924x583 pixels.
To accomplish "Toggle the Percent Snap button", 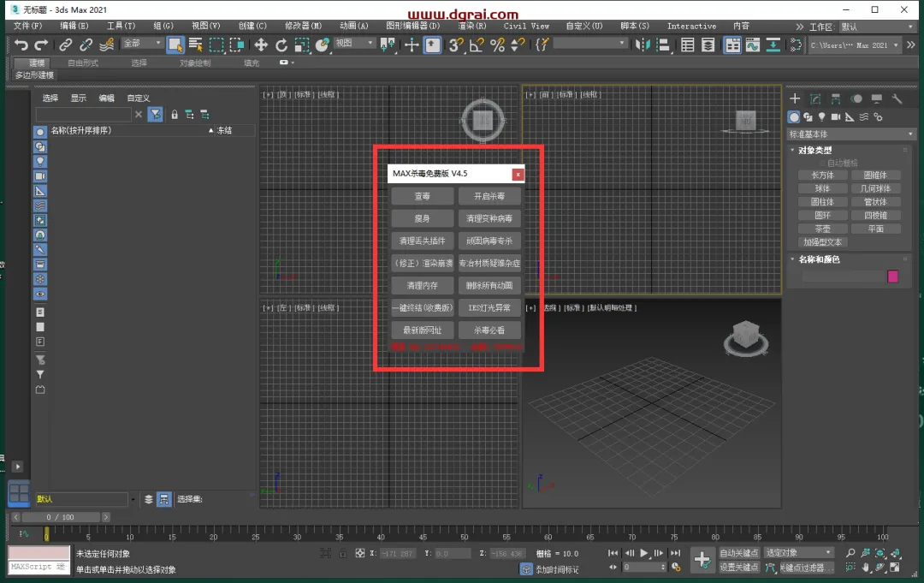I will point(497,45).
